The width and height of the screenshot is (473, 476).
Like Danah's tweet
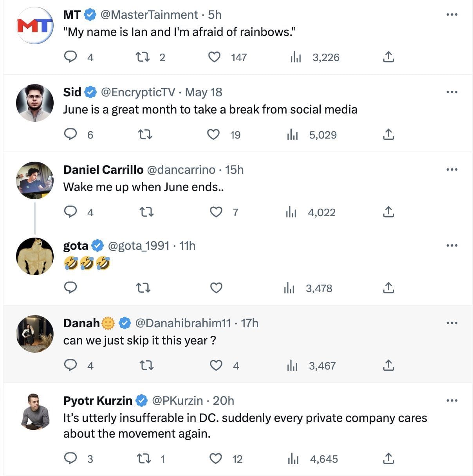coord(216,365)
